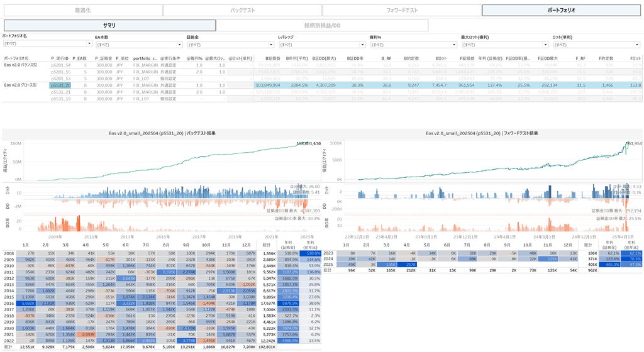
Task: Select the highlighted p5531_20 row ID
Action: click(60, 84)
